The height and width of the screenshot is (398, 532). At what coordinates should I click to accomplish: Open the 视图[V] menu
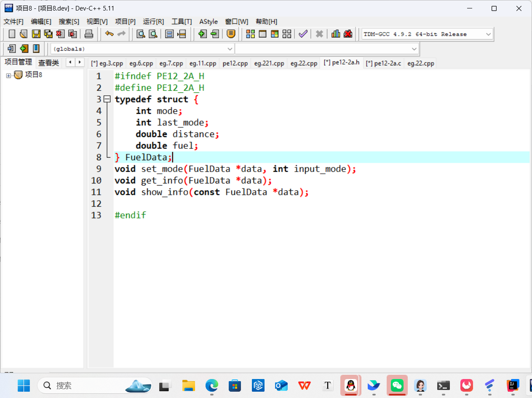(97, 22)
